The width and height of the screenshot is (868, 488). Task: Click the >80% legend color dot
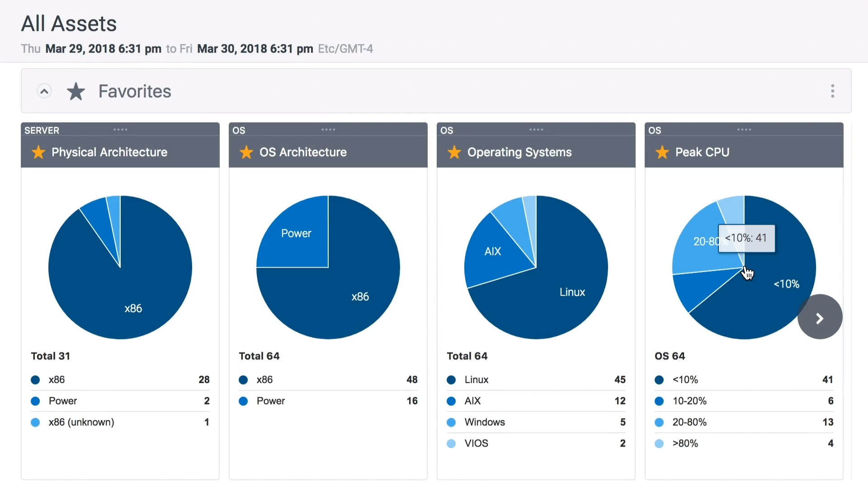(x=659, y=444)
